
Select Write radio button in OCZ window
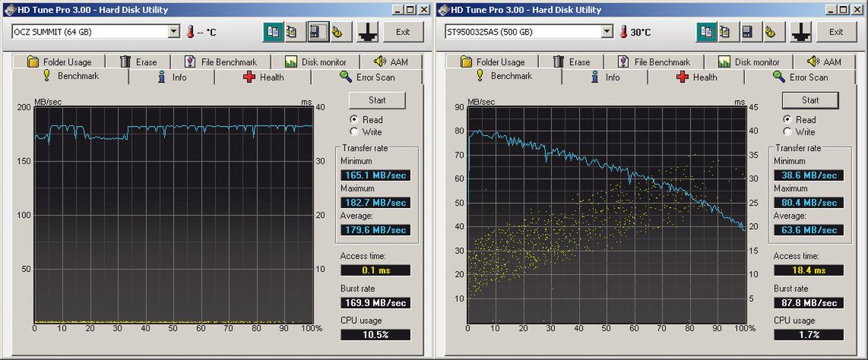click(354, 131)
